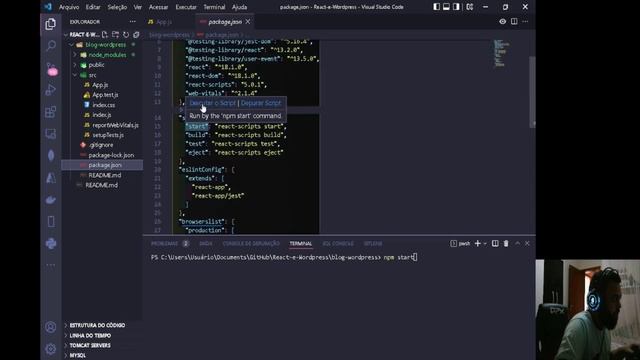Expand the public folder

(75, 65)
